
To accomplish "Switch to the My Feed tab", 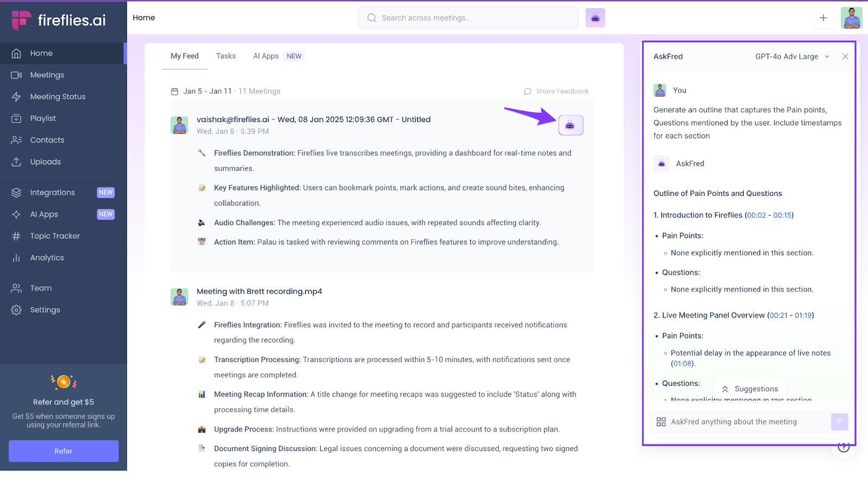I will pos(184,56).
